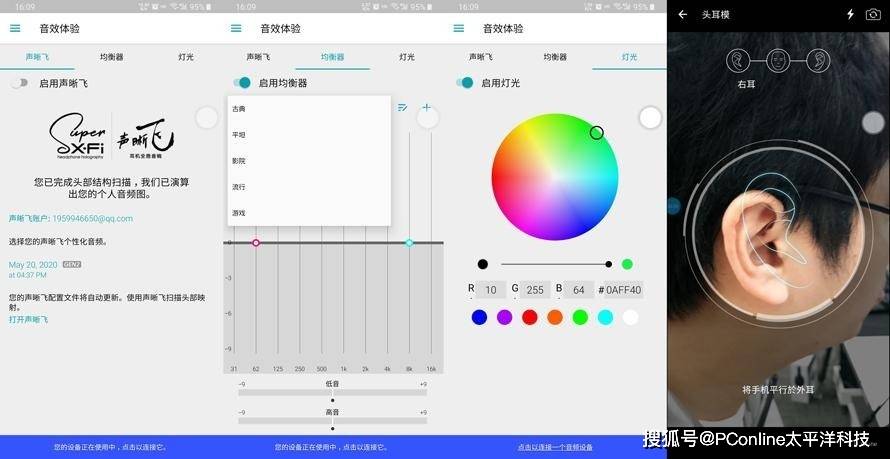Turn off the 启用灯光 switch
This screenshot has width=890, height=459.
(465, 83)
